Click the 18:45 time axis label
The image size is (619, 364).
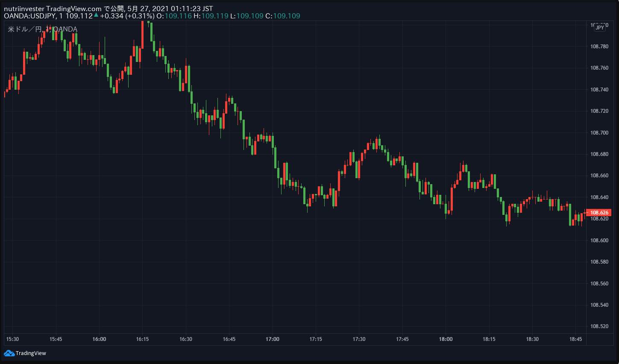(575, 339)
